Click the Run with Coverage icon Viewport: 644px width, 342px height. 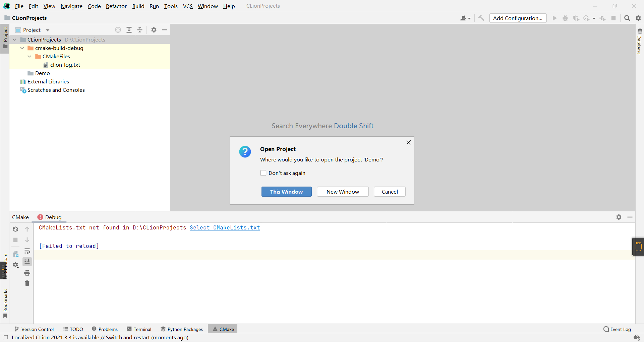click(576, 18)
